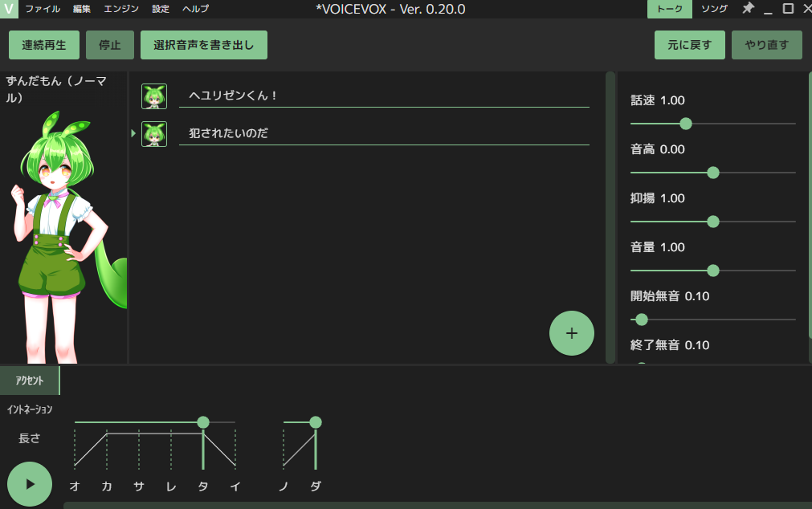
Task: Select the 長さ tab
Action: (30, 438)
